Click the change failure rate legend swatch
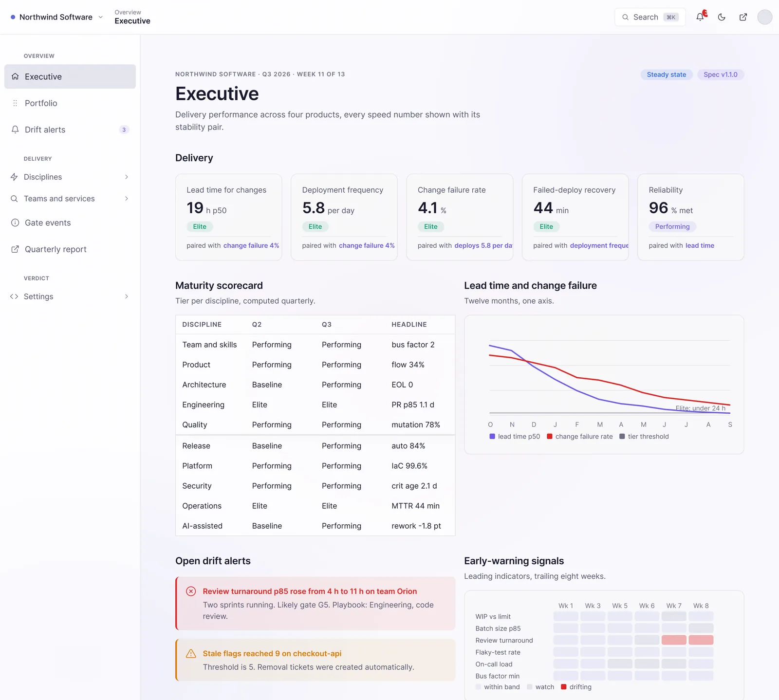This screenshot has height=700, width=779. [550, 437]
